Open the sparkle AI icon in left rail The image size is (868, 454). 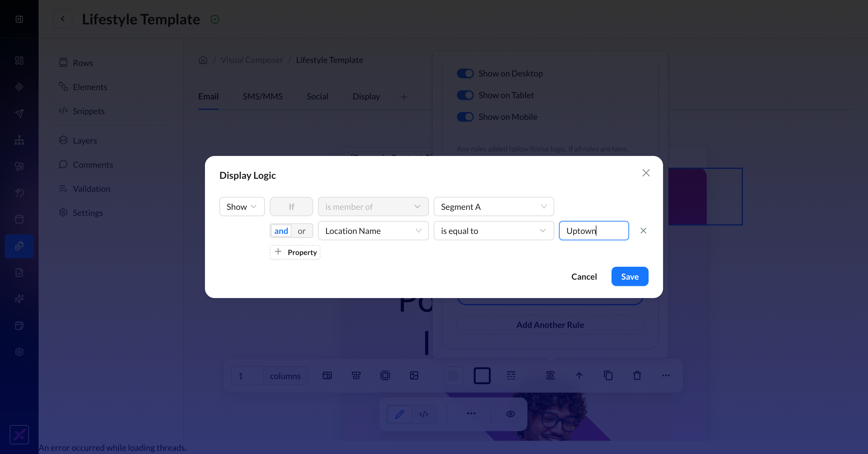19,299
